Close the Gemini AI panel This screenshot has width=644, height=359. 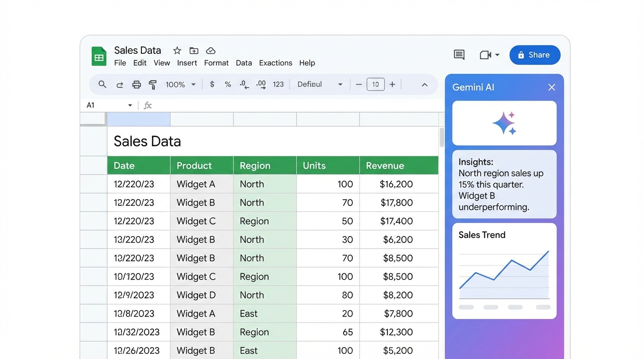click(551, 87)
